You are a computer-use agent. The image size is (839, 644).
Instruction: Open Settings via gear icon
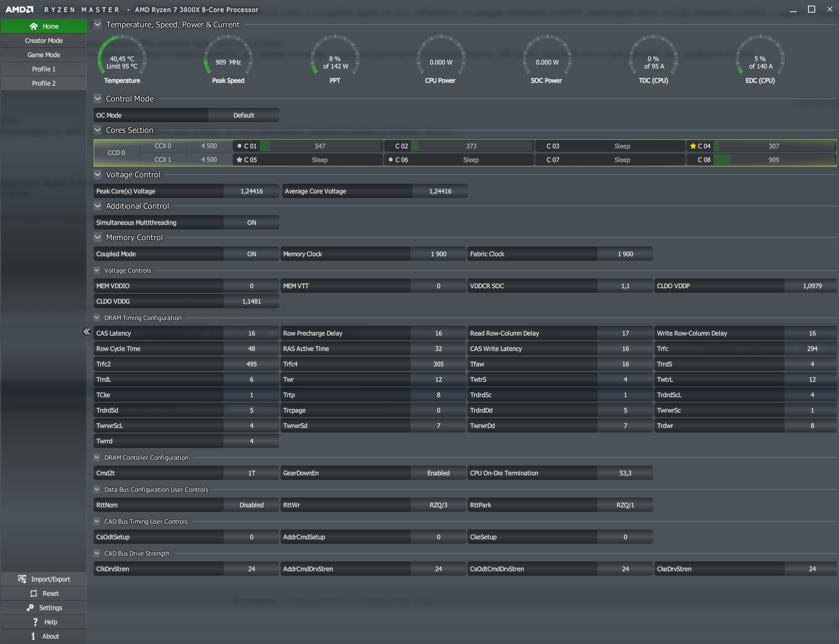click(x=30, y=607)
